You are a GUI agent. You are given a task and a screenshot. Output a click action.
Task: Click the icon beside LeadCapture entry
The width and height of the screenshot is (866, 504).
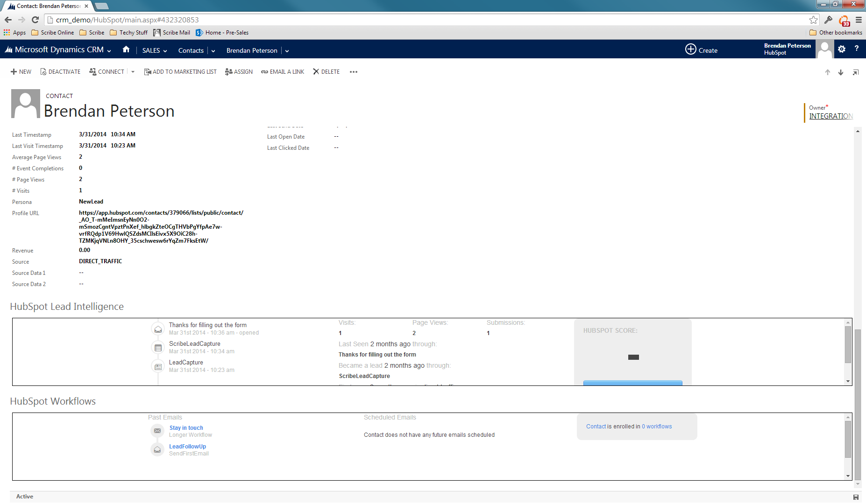pyautogui.click(x=158, y=367)
